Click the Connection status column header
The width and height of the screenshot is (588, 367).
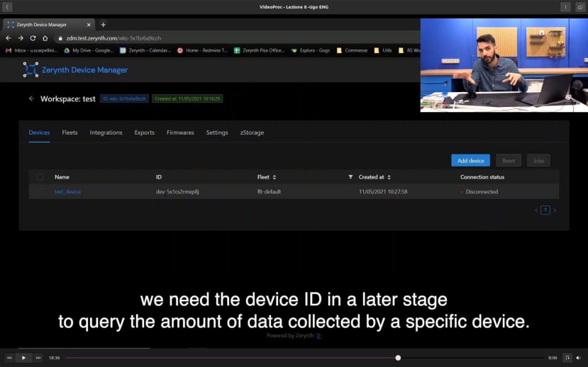point(482,177)
